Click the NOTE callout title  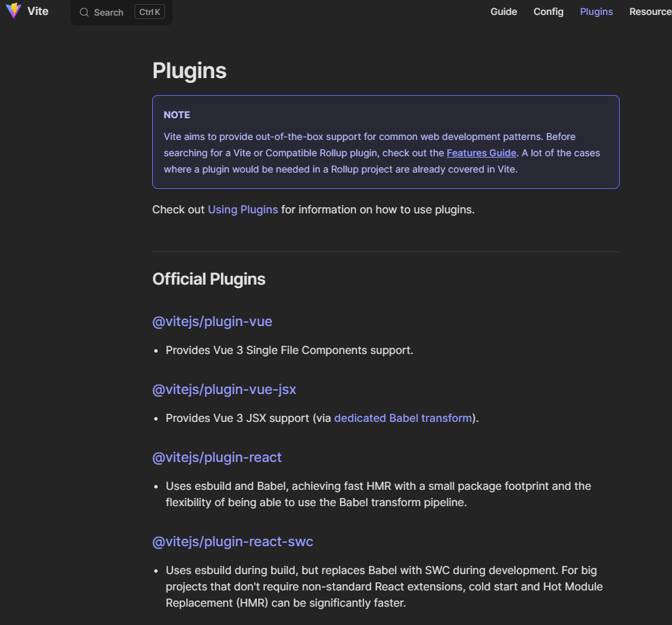pos(177,115)
